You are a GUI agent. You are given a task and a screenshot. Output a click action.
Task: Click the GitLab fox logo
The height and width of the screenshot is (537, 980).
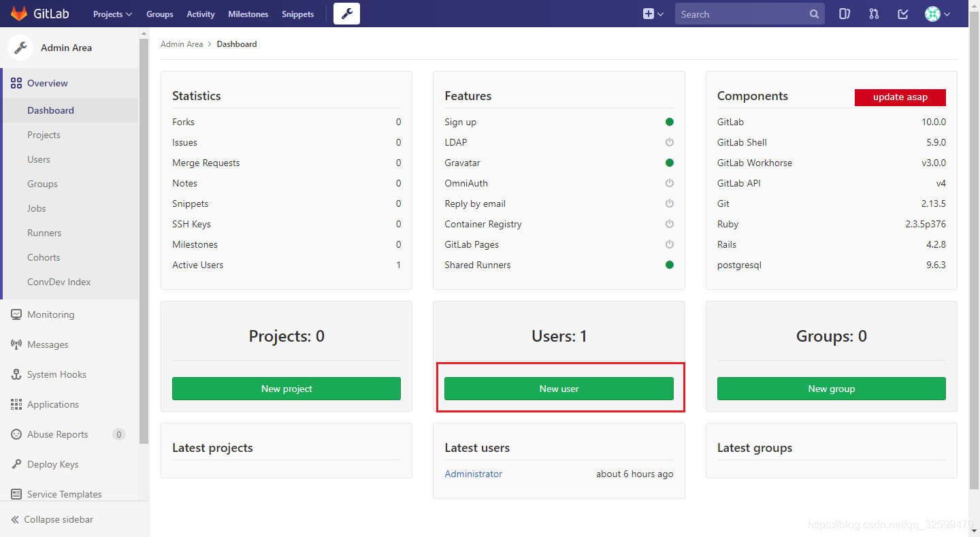[x=19, y=14]
